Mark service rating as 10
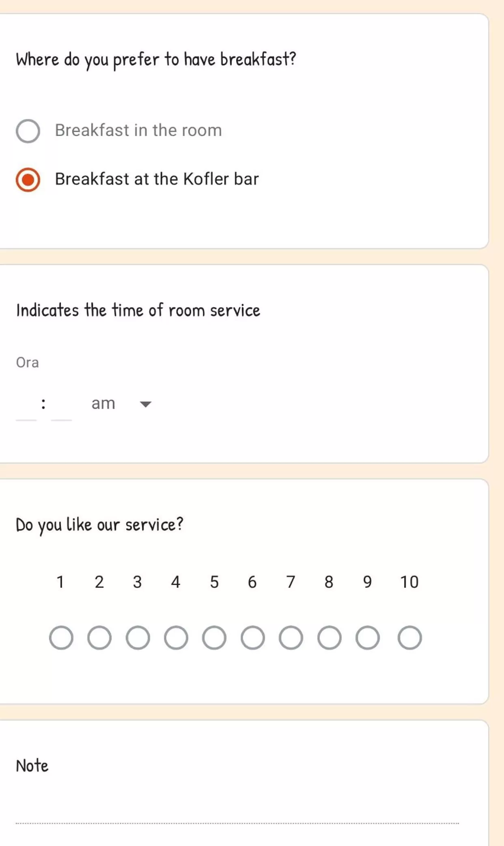 pyautogui.click(x=409, y=638)
